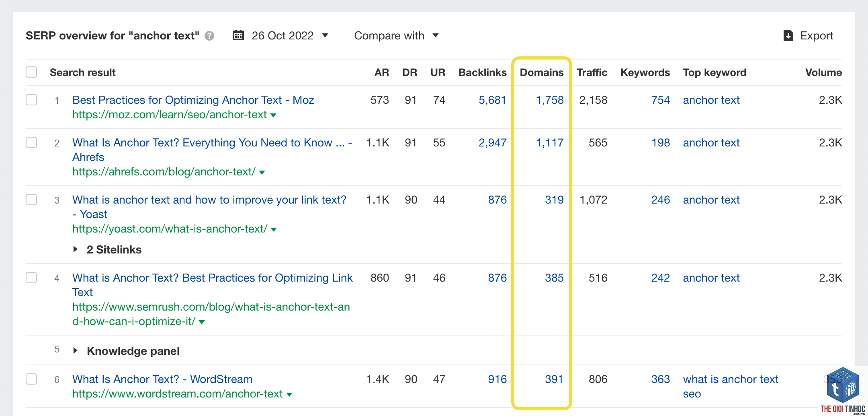Open the WordStream What Is Anchor Text title
This screenshot has width=868, height=416.
(162, 379)
